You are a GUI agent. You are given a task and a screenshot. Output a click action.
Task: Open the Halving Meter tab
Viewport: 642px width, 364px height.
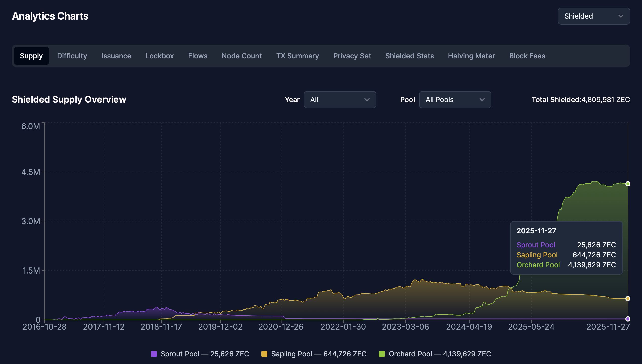[x=471, y=56]
